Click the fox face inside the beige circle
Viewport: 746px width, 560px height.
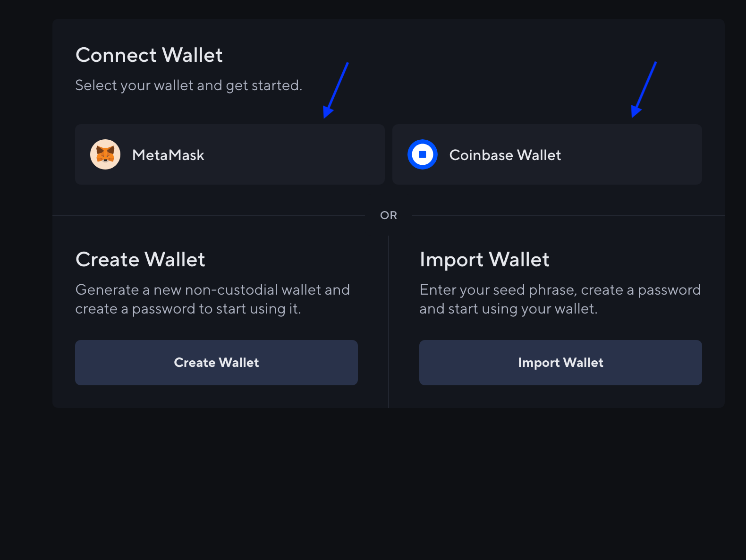click(x=105, y=154)
